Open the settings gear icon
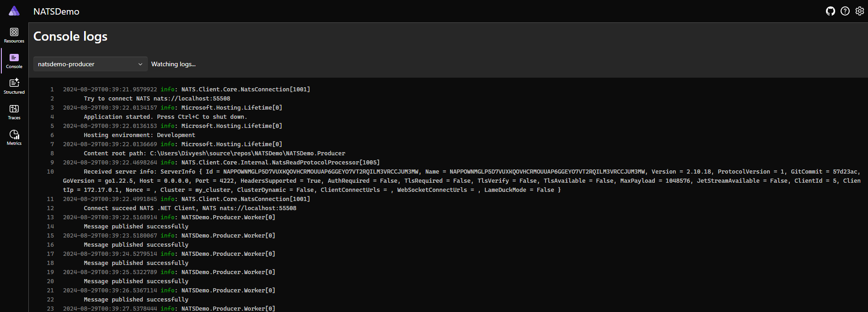Image resolution: width=868 pixels, height=312 pixels. point(860,11)
